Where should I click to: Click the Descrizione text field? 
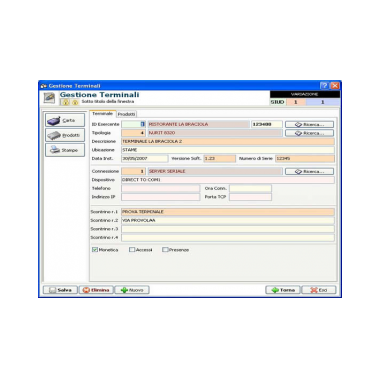point(228,141)
